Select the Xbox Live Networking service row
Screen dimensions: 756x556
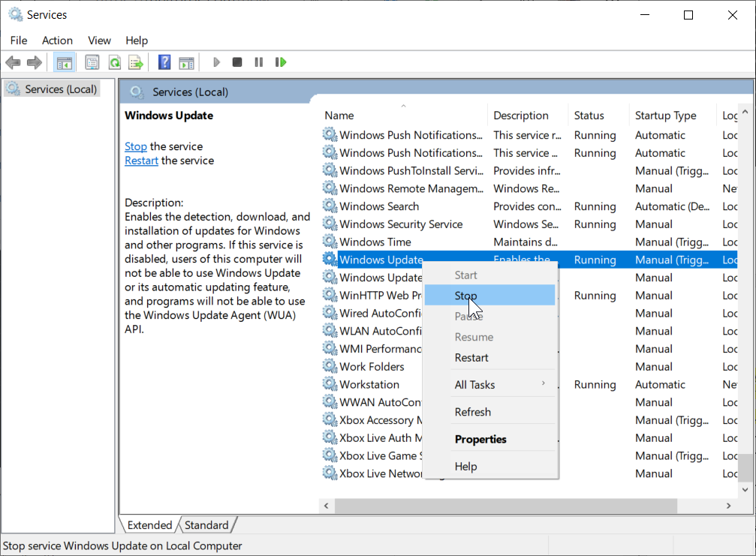click(529, 473)
